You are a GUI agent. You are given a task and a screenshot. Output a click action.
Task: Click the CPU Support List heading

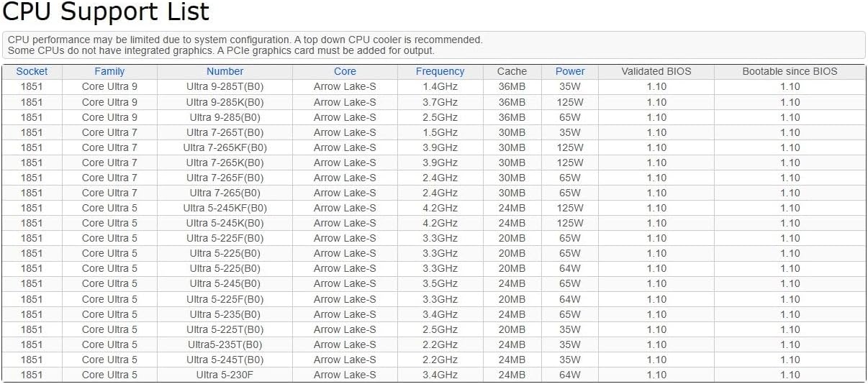pos(107,12)
